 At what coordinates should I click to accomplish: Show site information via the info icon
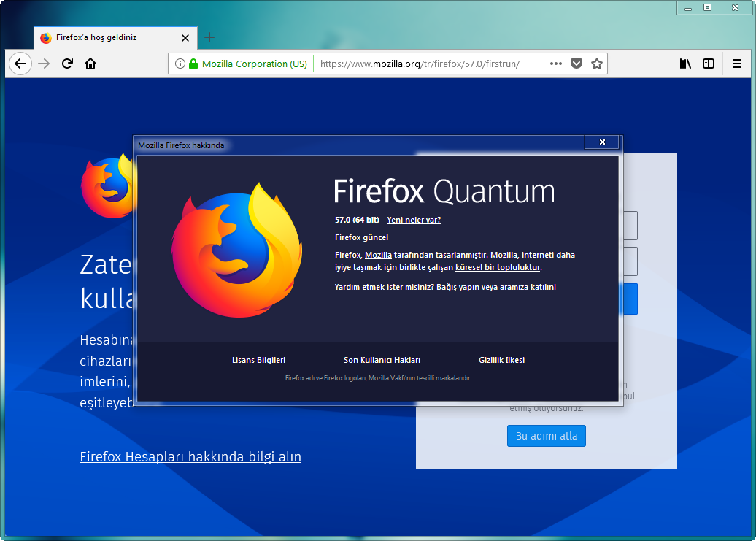[x=180, y=64]
